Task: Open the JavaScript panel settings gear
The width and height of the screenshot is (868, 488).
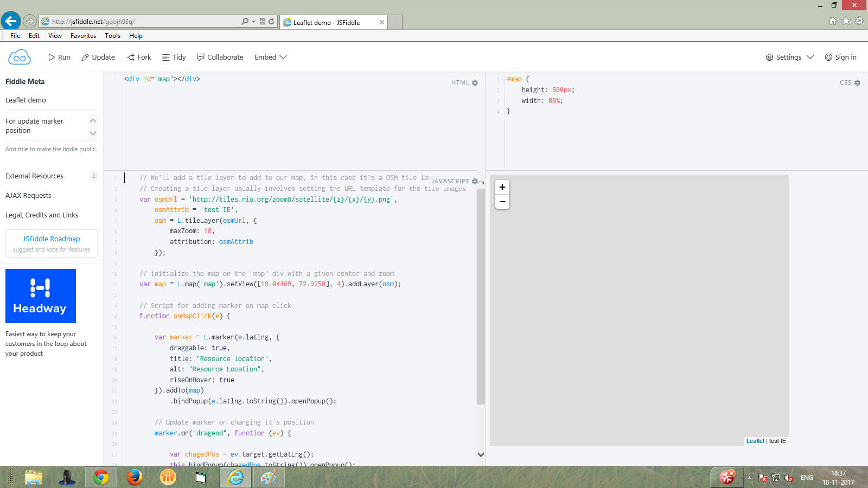Action: point(476,181)
